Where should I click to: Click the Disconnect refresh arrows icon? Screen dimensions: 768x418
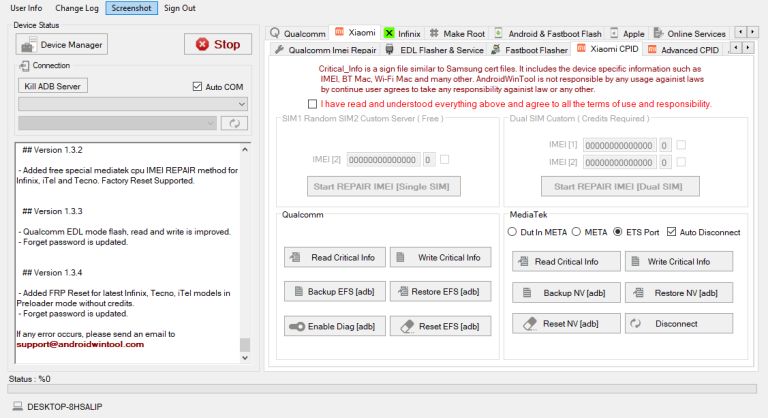point(635,323)
